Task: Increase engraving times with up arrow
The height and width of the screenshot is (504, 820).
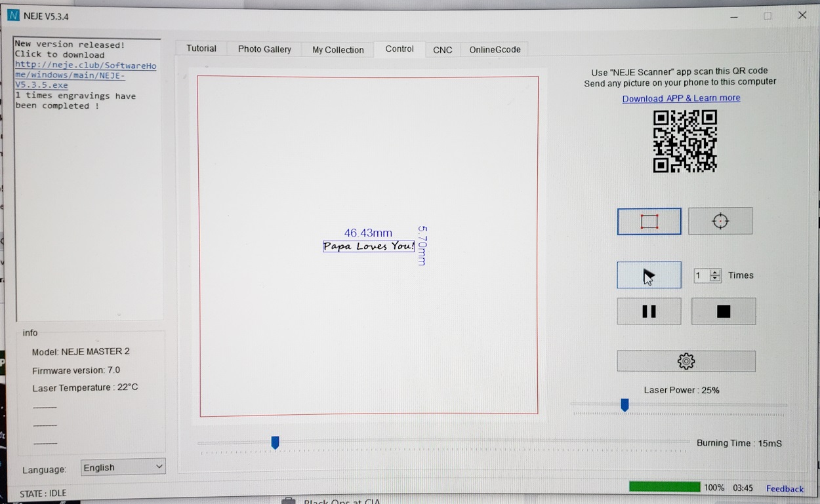Action: pyautogui.click(x=715, y=272)
